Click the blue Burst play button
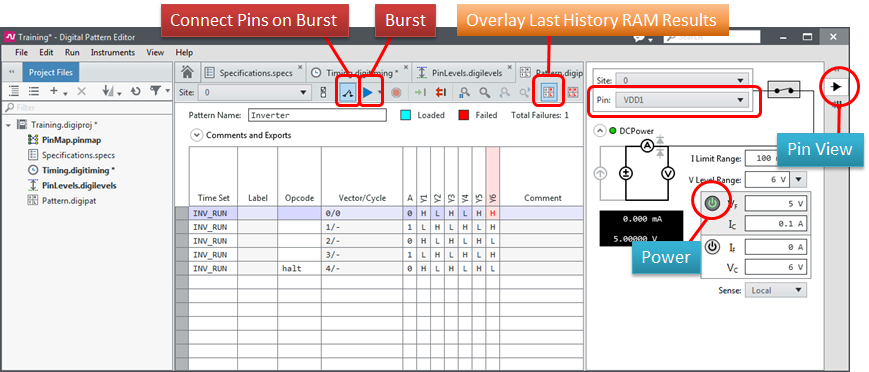869x372 pixels. 367,93
